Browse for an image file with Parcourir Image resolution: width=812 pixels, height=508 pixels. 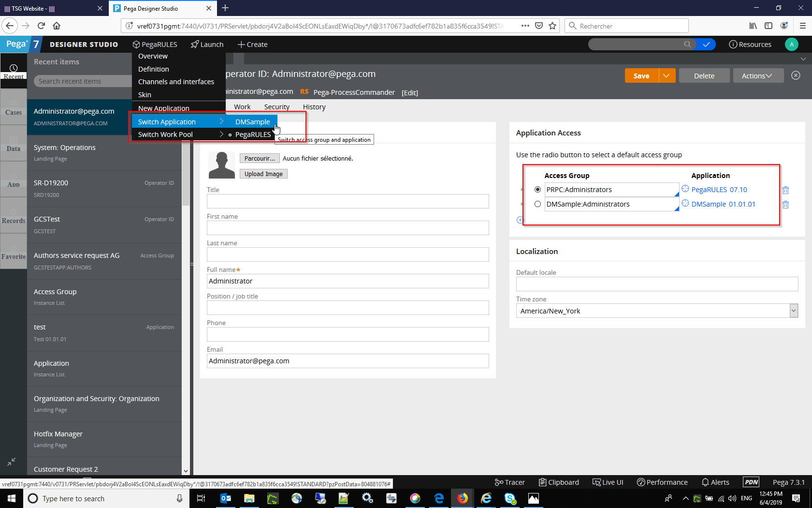[260, 158]
